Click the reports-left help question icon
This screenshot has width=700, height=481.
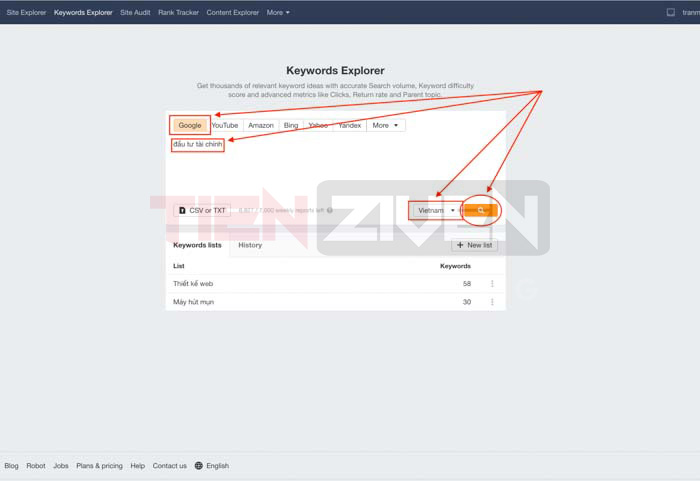329,210
